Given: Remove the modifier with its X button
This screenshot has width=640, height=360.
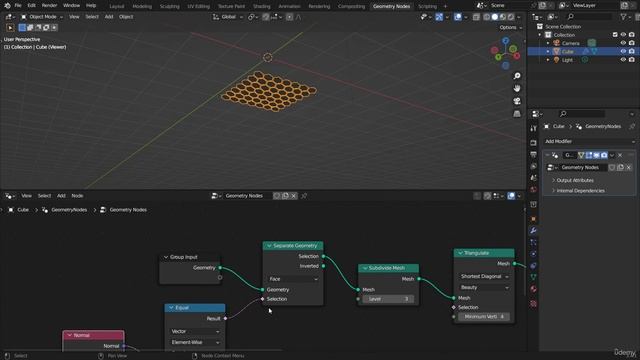Looking at the screenshot, I should pyautogui.click(x=620, y=155).
